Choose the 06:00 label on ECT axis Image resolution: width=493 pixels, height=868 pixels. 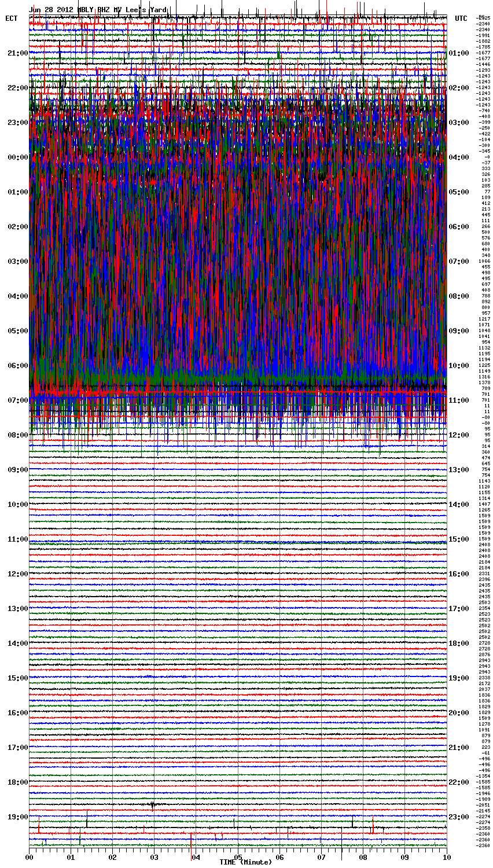pyautogui.click(x=17, y=366)
